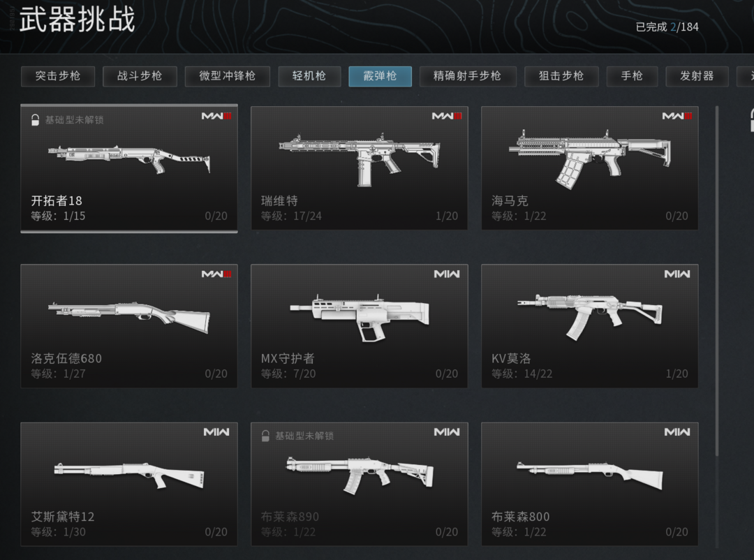The height and width of the screenshot is (560, 754).
Task: Switch to 狙击步枪 tab
Action: 561,76
